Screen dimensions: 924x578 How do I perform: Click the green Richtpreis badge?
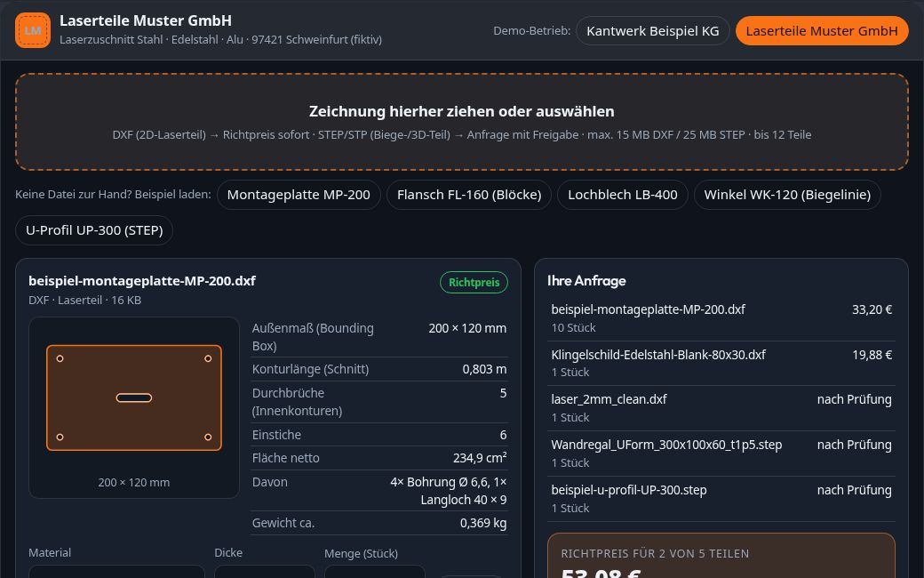474,283
